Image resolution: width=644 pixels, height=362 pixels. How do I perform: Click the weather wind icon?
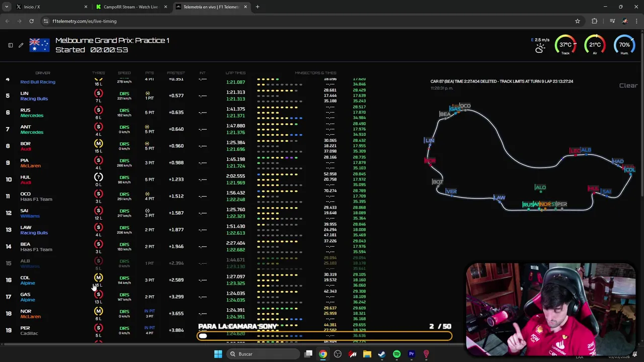tap(540, 48)
